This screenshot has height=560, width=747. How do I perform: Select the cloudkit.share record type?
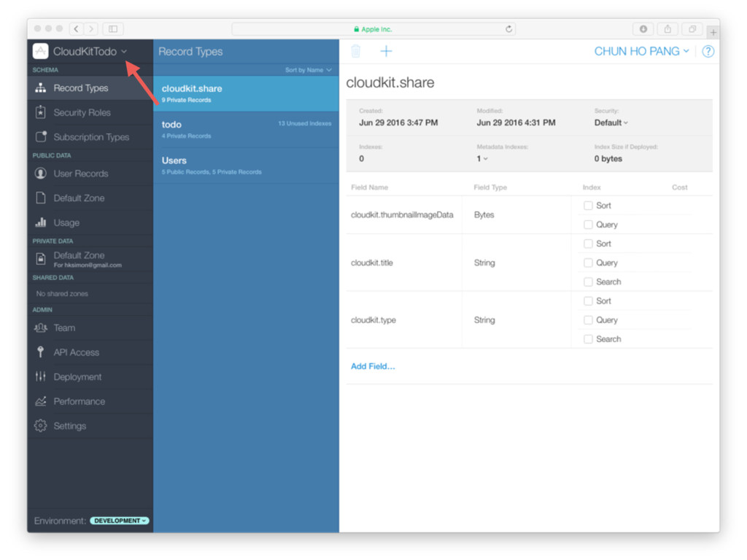246,94
